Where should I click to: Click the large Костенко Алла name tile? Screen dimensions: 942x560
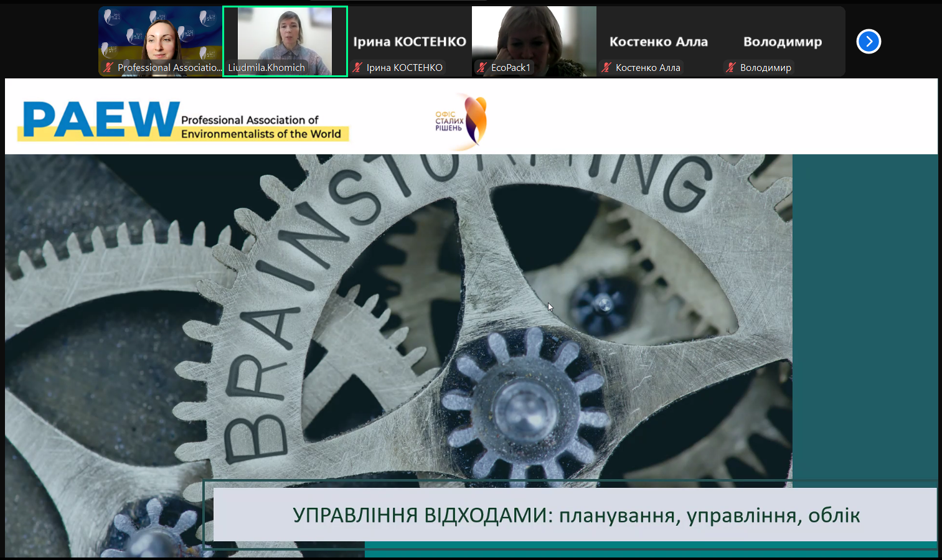[x=658, y=42]
